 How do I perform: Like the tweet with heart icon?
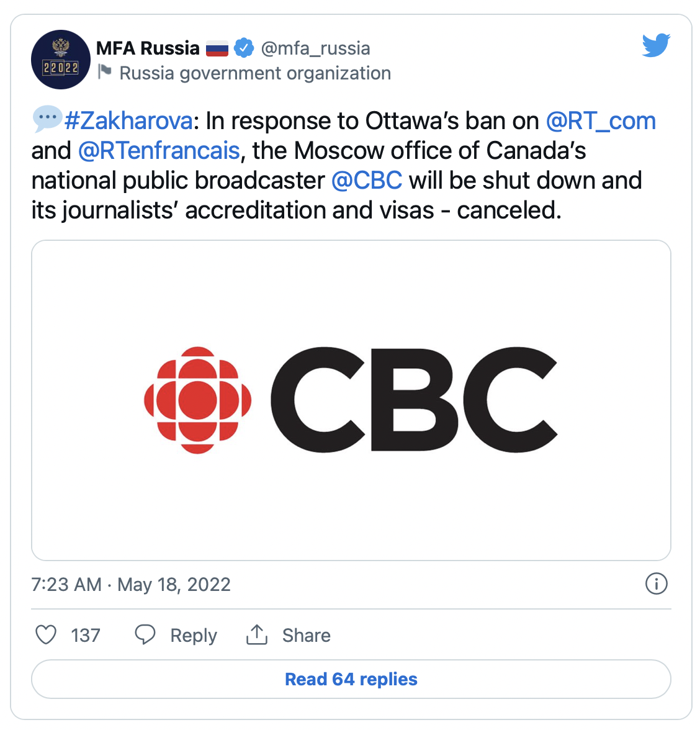[x=46, y=634]
